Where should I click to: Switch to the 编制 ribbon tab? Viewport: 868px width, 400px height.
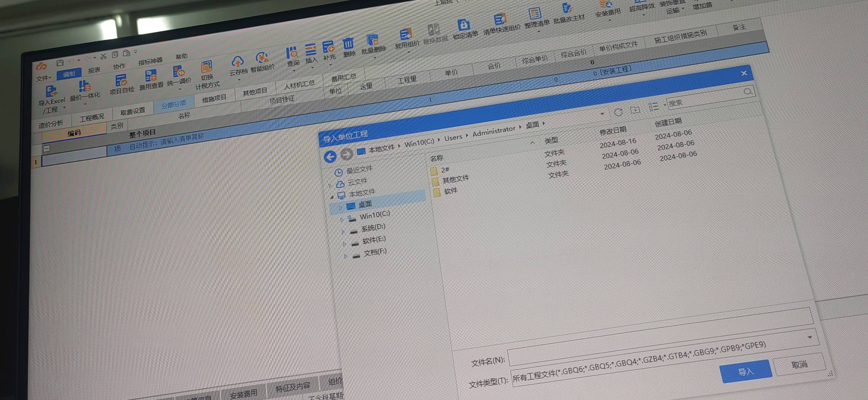point(69,74)
